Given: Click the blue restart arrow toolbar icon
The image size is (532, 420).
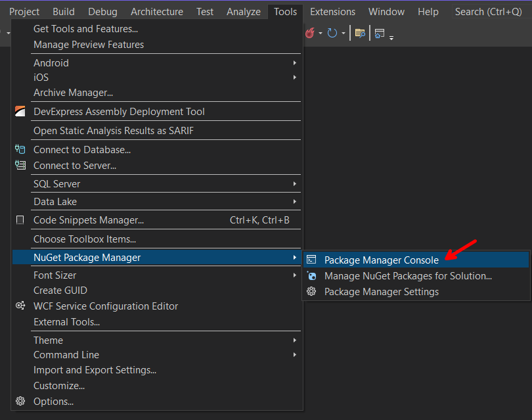Looking at the screenshot, I should click(332, 33).
